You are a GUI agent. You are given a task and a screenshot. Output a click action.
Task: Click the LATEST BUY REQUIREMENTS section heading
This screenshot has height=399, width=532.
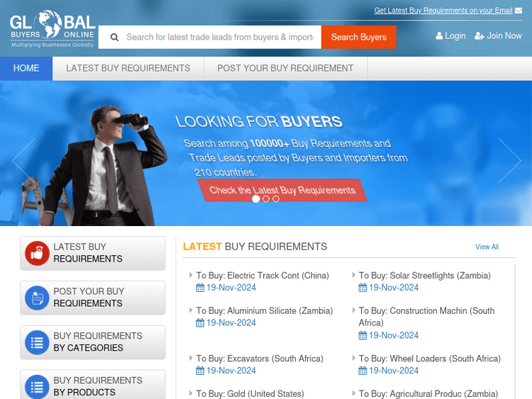click(255, 247)
